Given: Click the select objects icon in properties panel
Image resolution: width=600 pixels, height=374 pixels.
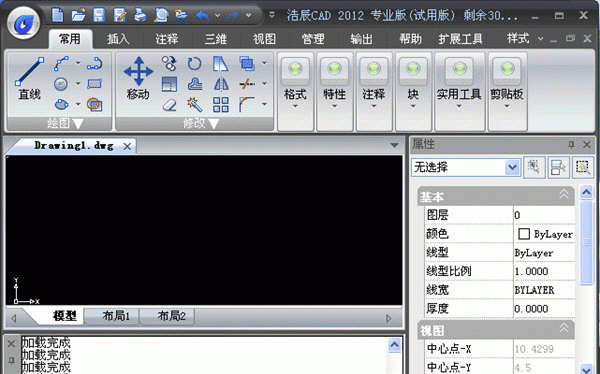Looking at the screenshot, I should (534, 167).
